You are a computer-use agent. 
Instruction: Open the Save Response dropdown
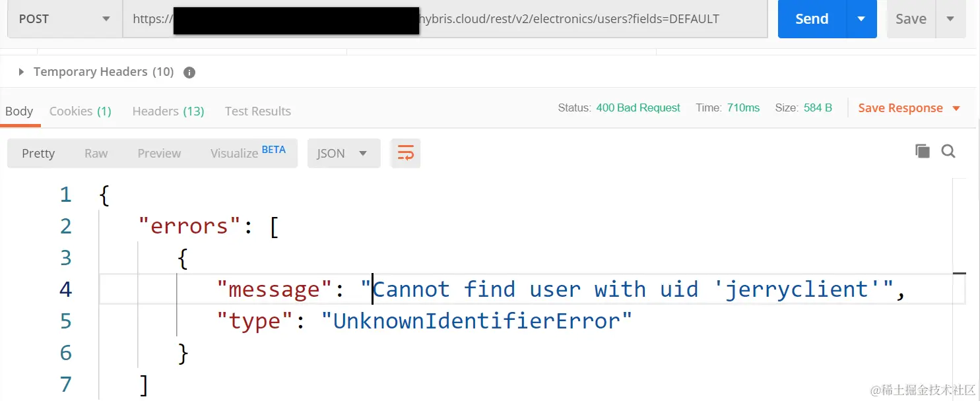(x=909, y=108)
